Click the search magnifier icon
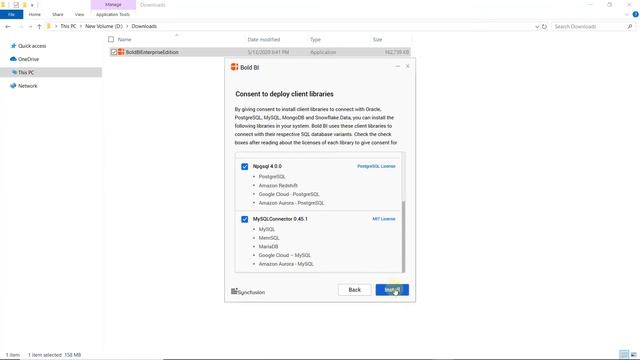Image resolution: width=640 pixels, height=360 pixels. click(630, 27)
